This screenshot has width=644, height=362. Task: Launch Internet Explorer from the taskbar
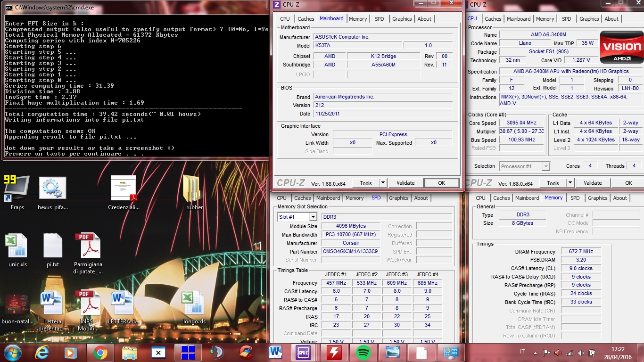[x=42, y=352]
